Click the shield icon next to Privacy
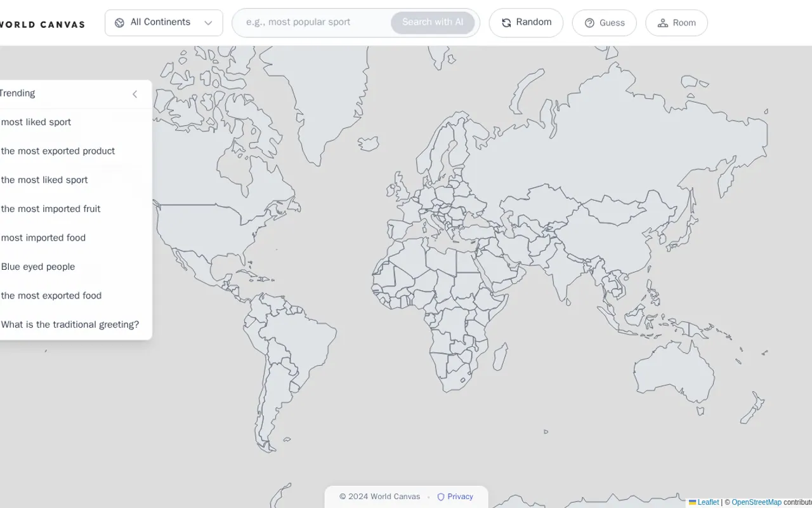812x508 pixels. 441,497
